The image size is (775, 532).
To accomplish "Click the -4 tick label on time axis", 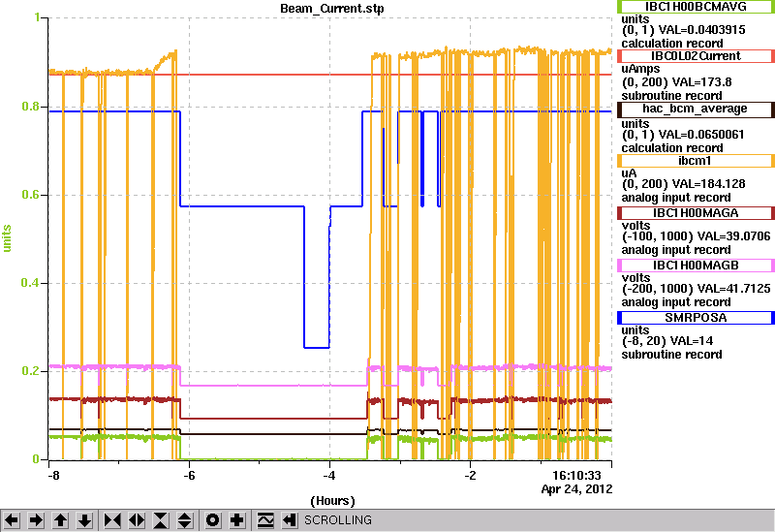I will click(x=329, y=476).
